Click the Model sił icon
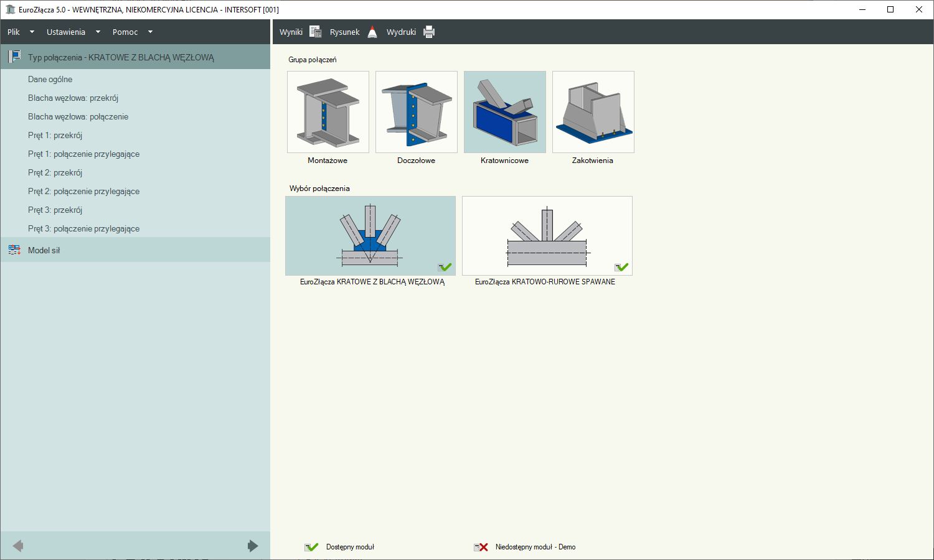This screenshot has height=560, width=934. [14, 250]
